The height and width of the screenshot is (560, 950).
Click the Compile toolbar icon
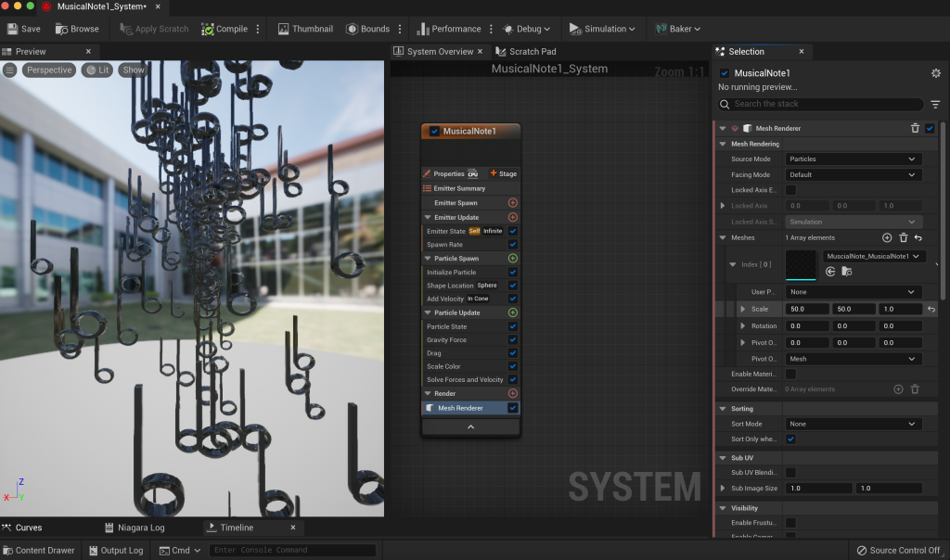pyautogui.click(x=208, y=29)
